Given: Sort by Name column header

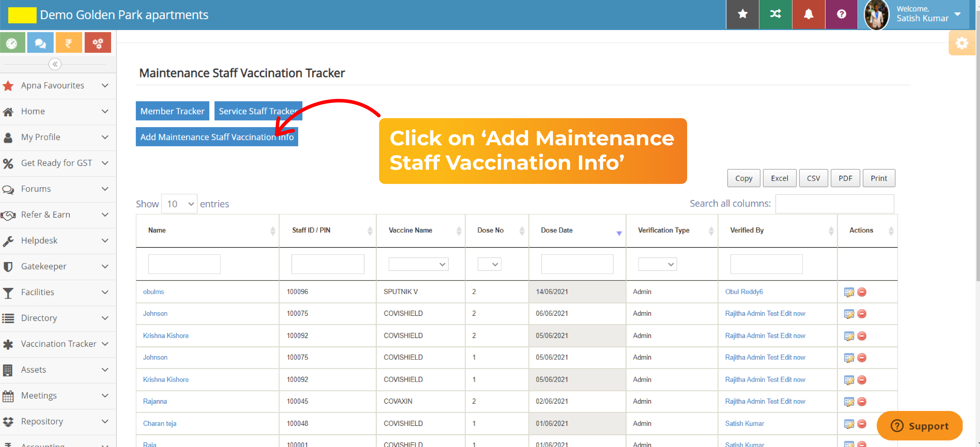Looking at the screenshot, I should [x=208, y=230].
